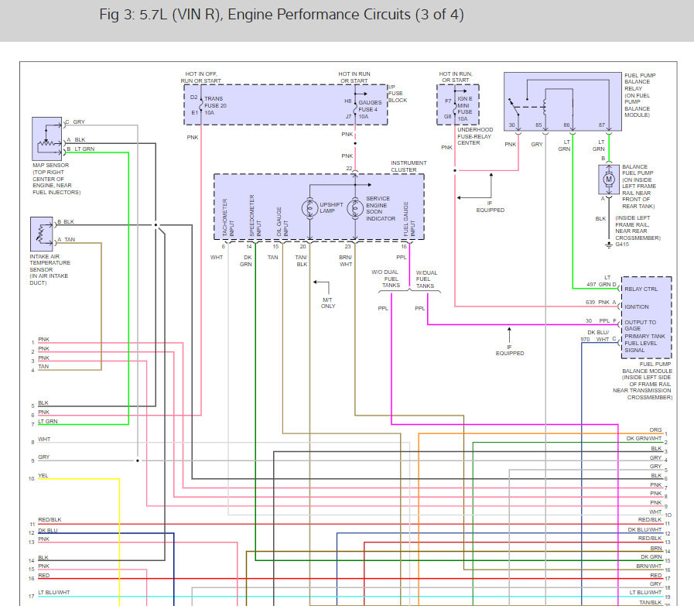The width and height of the screenshot is (694, 616).
Task: Click the IGN E mini fuse symbol
Action: pyautogui.click(x=456, y=106)
